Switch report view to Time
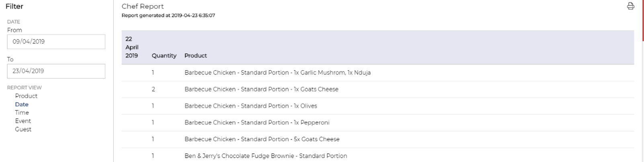 pos(22,113)
